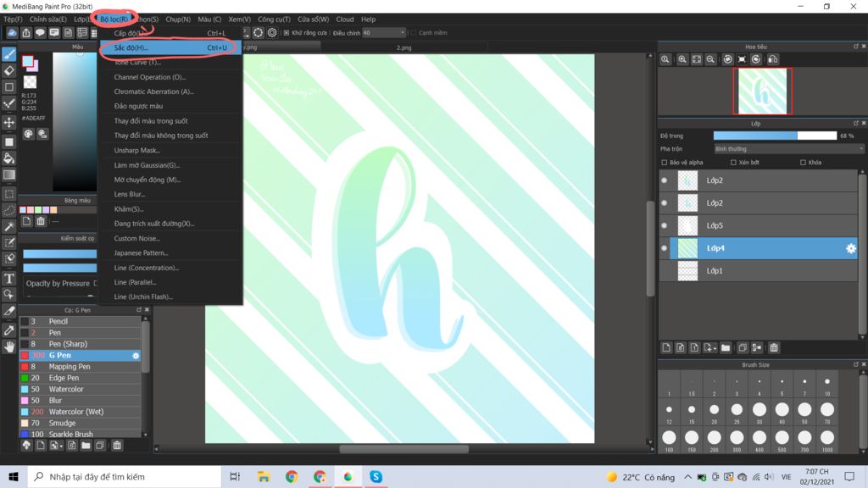Screen dimensions: 868x488
Task: Pick a shade in the color gradient box
Action: point(75,122)
